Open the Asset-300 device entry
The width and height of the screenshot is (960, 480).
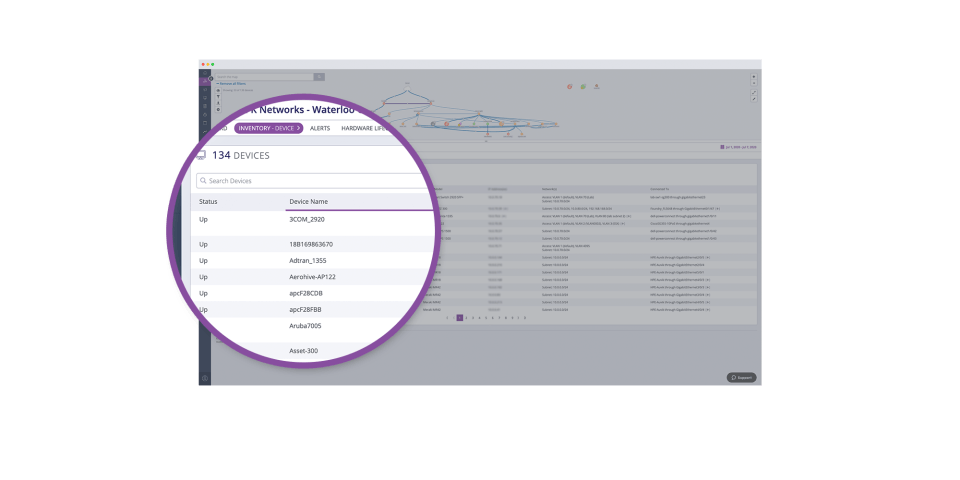304,351
